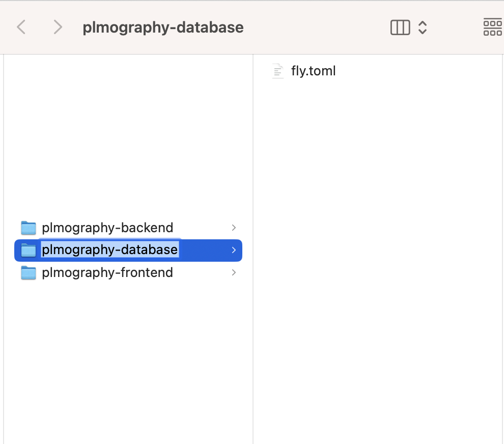This screenshot has height=444, width=504.
Task: Click the plmography-frontend folder icon
Action: (x=29, y=272)
